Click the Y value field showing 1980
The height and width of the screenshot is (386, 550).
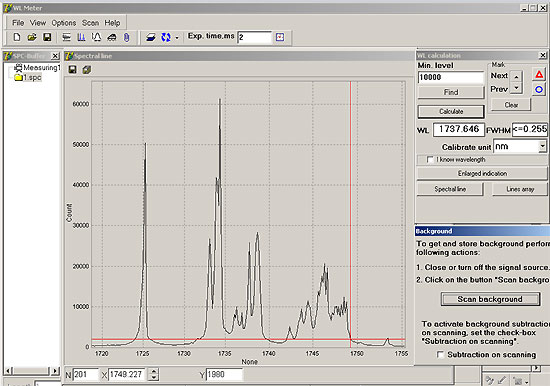coord(224,375)
